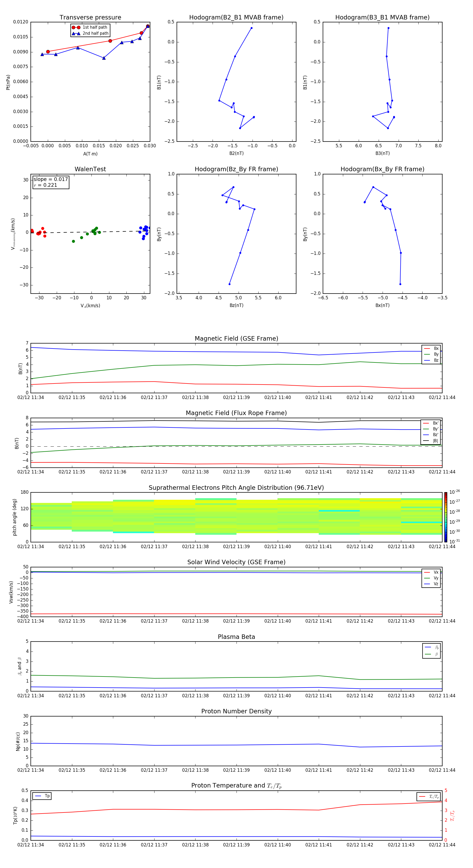Click the 'V_A(km/s)' x-axis label

coord(90,306)
